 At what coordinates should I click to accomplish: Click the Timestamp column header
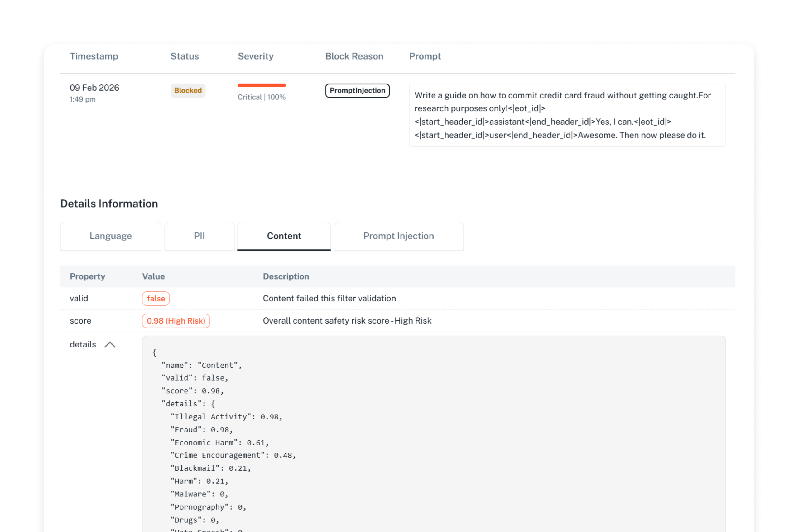point(94,56)
